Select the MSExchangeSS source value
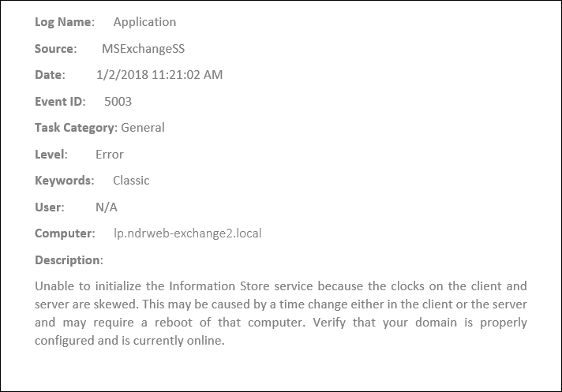 (144, 49)
